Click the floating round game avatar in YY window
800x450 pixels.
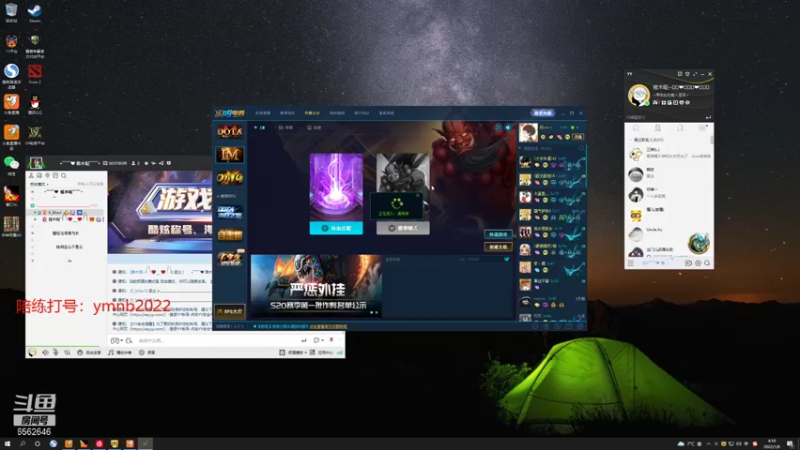[x=698, y=243]
